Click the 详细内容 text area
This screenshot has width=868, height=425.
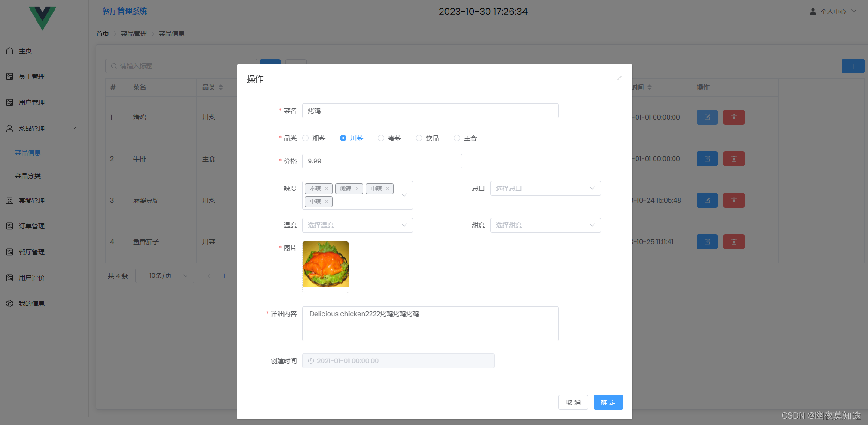click(x=430, y=323)
